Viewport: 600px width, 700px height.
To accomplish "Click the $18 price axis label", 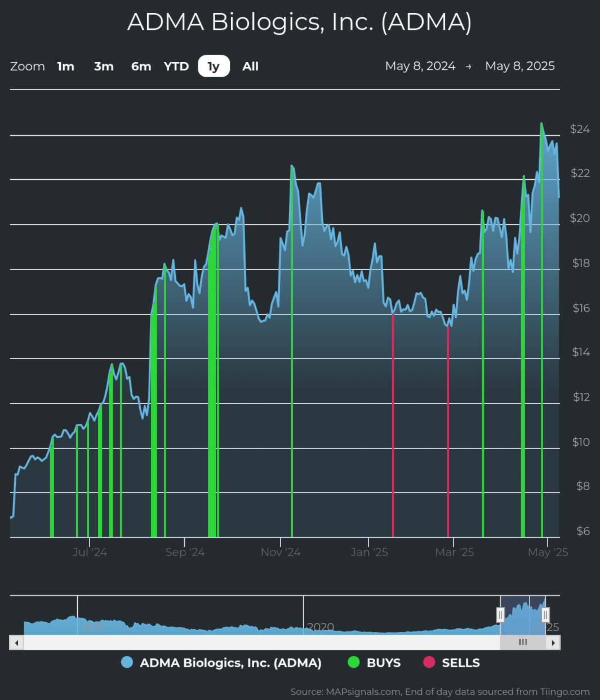I will click(580, 263).
